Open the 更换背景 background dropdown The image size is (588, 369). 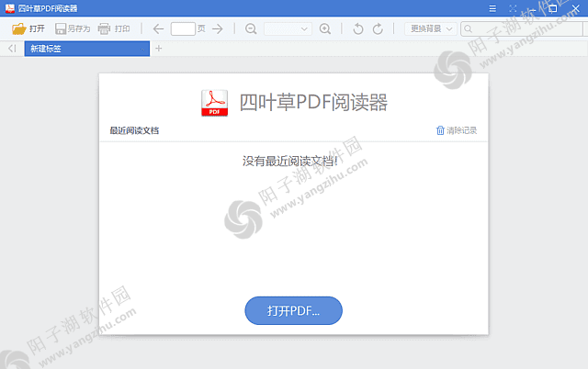[431, 28]
